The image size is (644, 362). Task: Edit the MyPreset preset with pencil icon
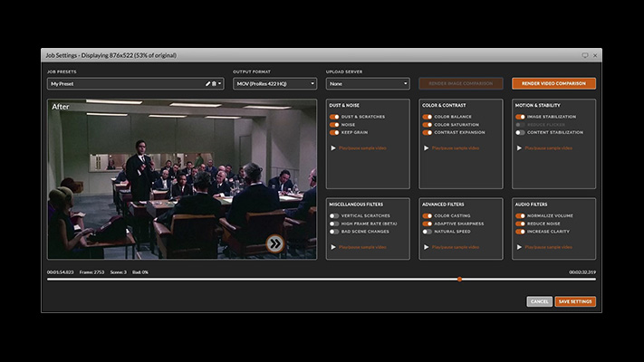point(207,84)
